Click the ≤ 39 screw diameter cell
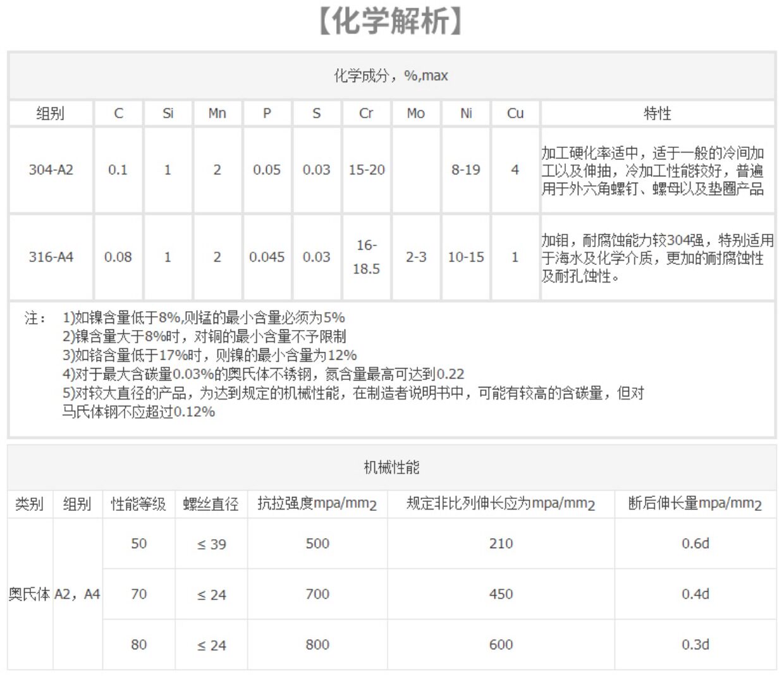784x698 pixels. pos(212,544)
